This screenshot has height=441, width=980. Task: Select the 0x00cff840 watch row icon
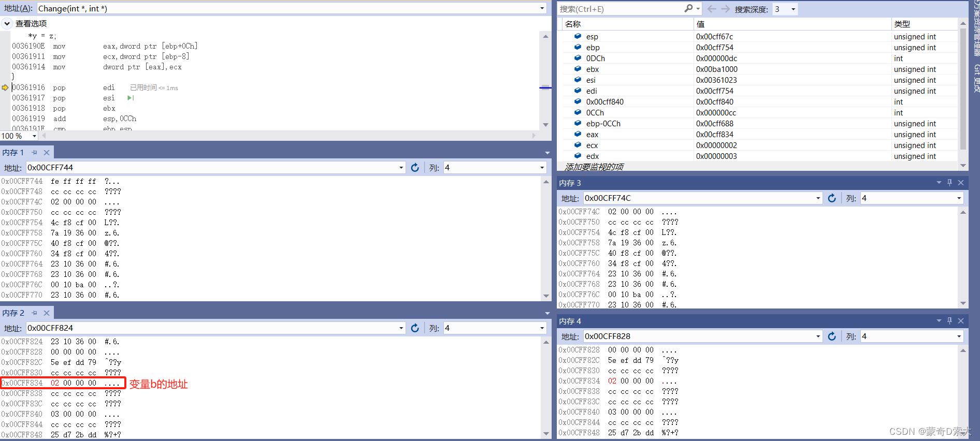tap(578, 101)
